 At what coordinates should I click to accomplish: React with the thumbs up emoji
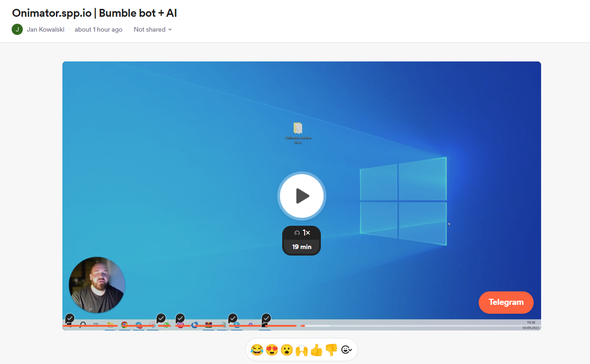316,350
